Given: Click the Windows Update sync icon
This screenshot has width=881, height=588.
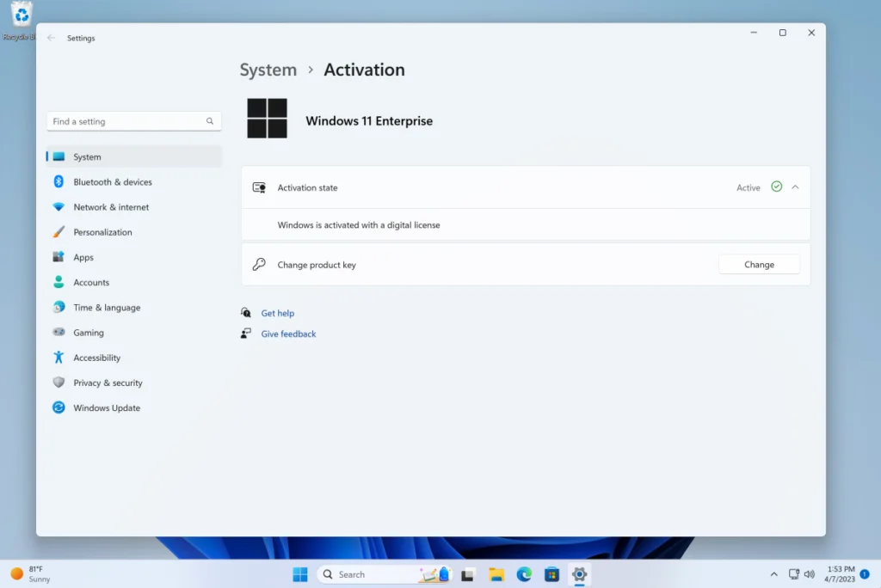Looking at the screenshot, I should (59, 407).
